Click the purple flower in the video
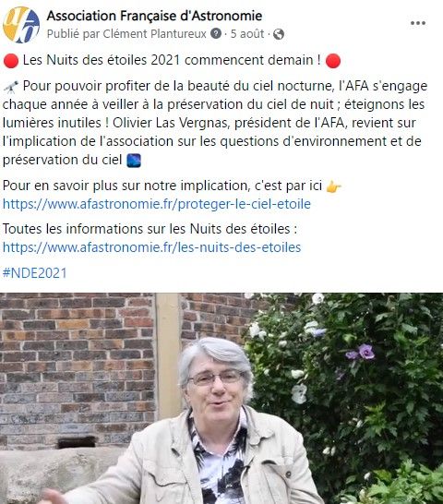 (365, 352)
